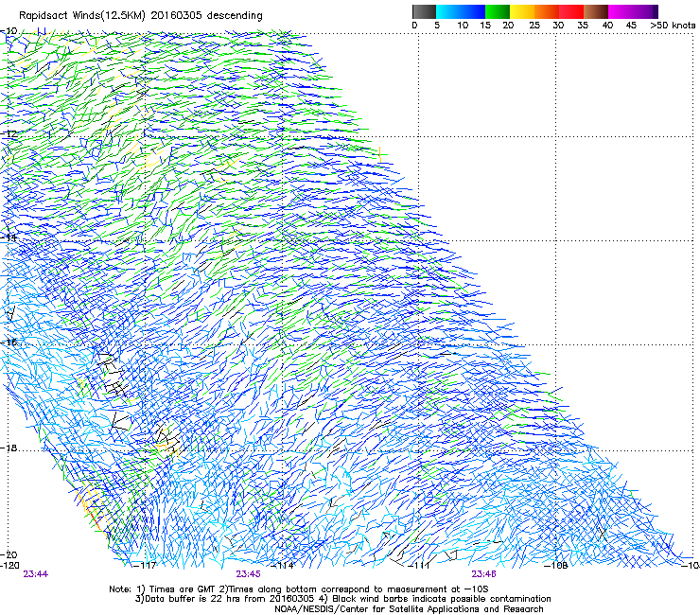Click the NOAA/NESDIS credit line
700x615 pixels.
[409, 609]
